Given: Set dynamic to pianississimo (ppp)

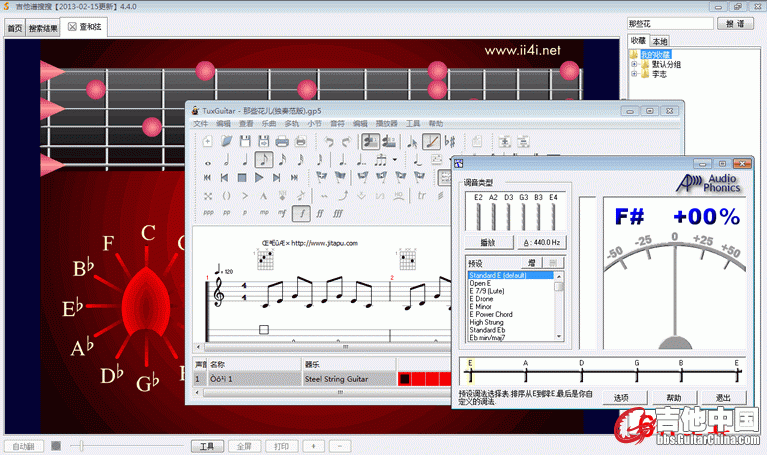Looking at the screenshot, I should click(x=208, y=213).
